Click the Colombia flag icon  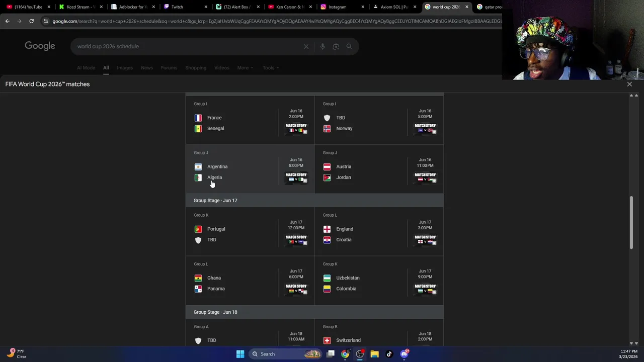click(x=327, y=289)
